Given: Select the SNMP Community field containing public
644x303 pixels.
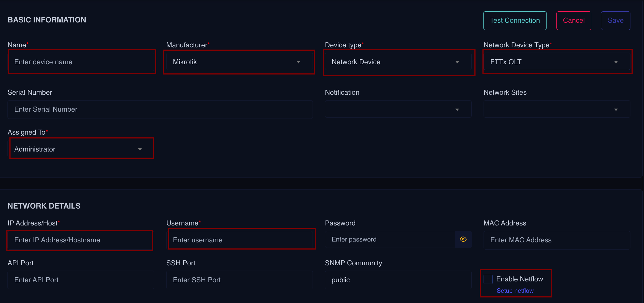Looking at the screenshot, I should tap(398, 280).
